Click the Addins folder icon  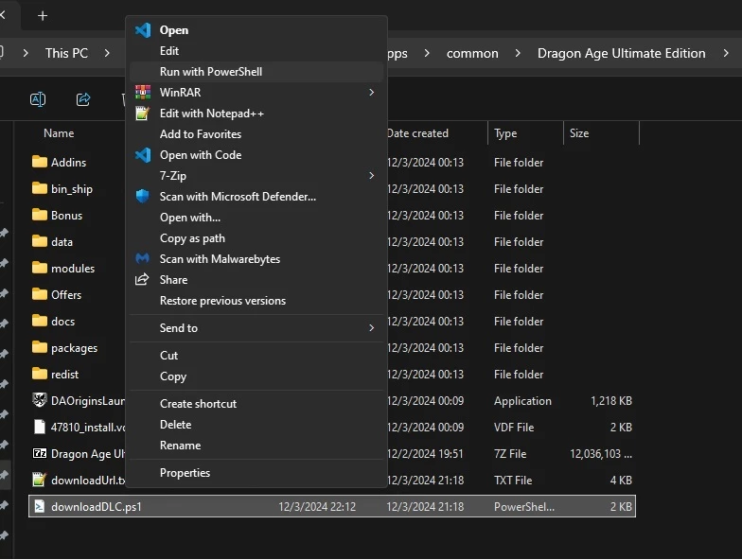pyautogui.click(x=40, y=162)
